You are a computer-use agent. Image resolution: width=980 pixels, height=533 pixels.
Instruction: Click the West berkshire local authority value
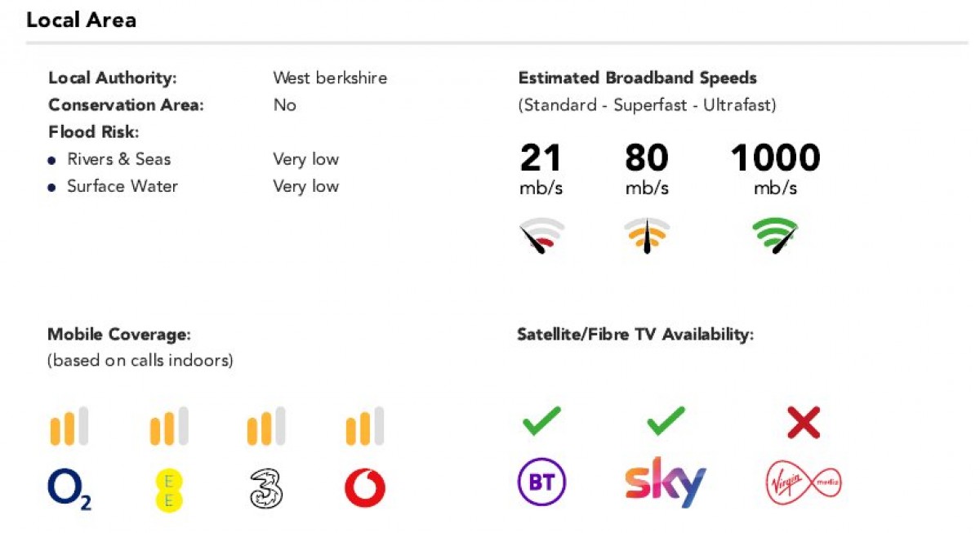point(330,78)
